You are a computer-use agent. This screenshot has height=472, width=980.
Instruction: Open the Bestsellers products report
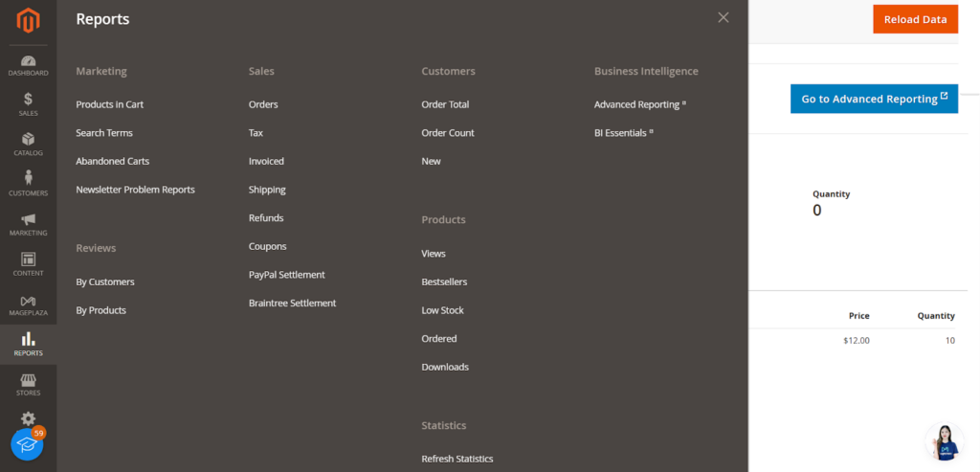click(x=444, y=281)
